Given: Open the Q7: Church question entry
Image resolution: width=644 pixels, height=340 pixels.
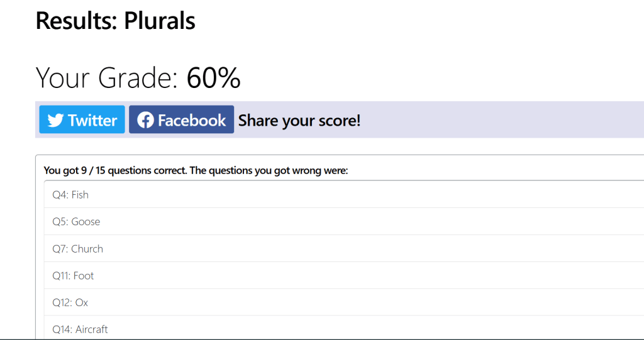Looking at the screenshot, I should (x=77, y=249).
